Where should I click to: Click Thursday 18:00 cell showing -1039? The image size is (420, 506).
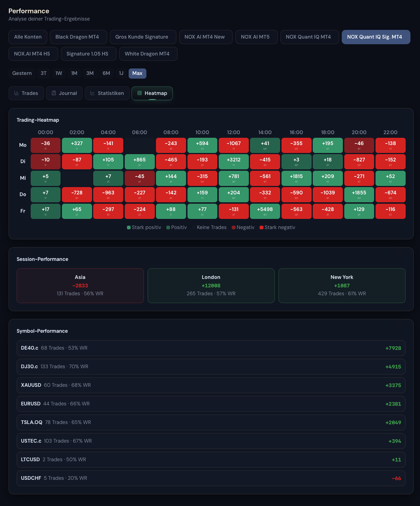(x=328, y=195)
